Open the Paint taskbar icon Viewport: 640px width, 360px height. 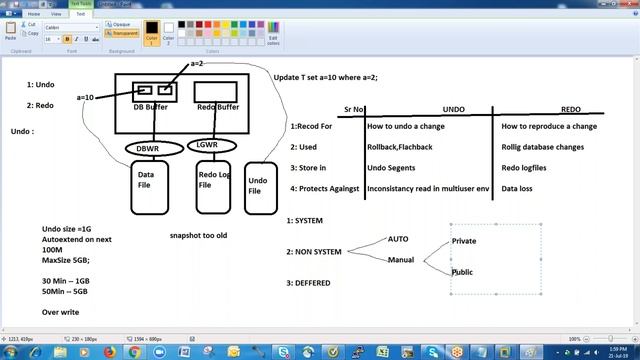click(x=531, y=352)
